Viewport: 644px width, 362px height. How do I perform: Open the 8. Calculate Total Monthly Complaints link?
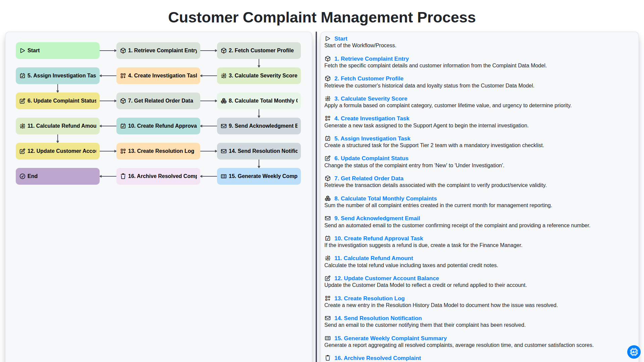[x=385, y=198]
